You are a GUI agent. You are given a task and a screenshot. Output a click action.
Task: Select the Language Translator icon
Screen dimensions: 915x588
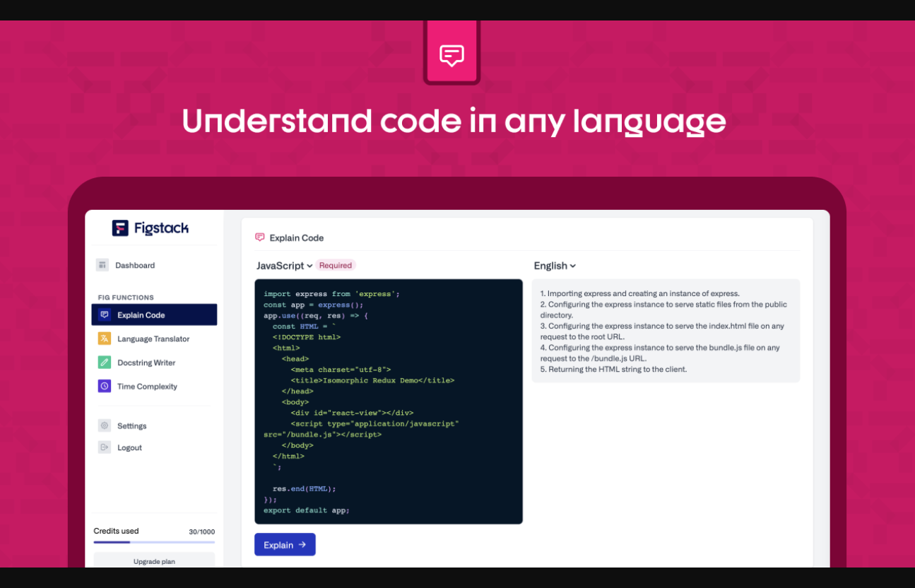(105, 339)
